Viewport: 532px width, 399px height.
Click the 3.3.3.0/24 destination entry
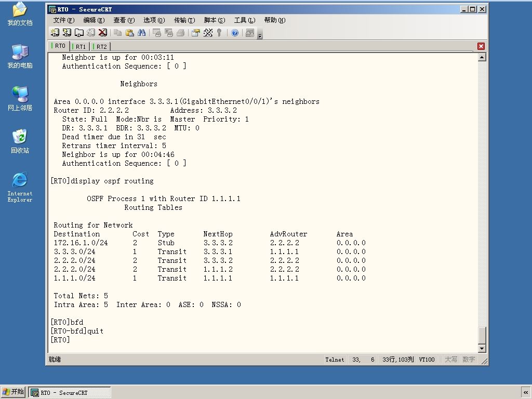pos(75,251)
